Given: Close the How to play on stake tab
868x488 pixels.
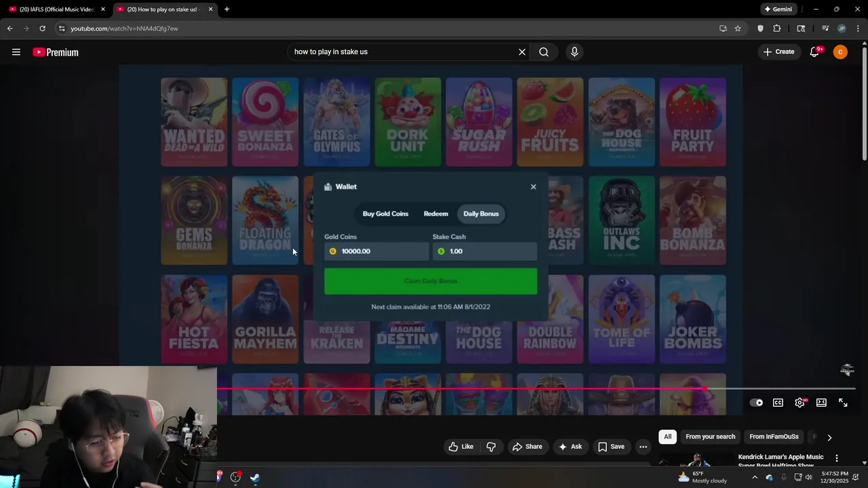Looking at the screenshot, I should pyautogui.click(x=210, y=9).
